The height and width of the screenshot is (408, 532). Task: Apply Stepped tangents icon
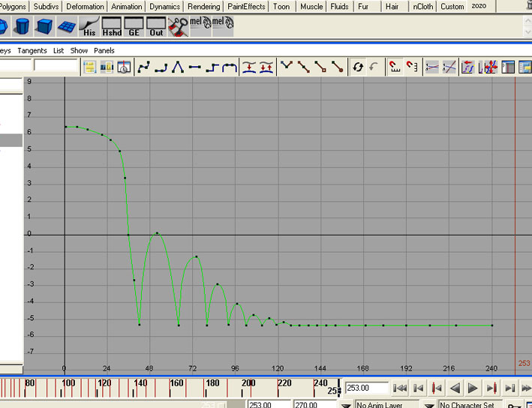(x=212, y=67)
